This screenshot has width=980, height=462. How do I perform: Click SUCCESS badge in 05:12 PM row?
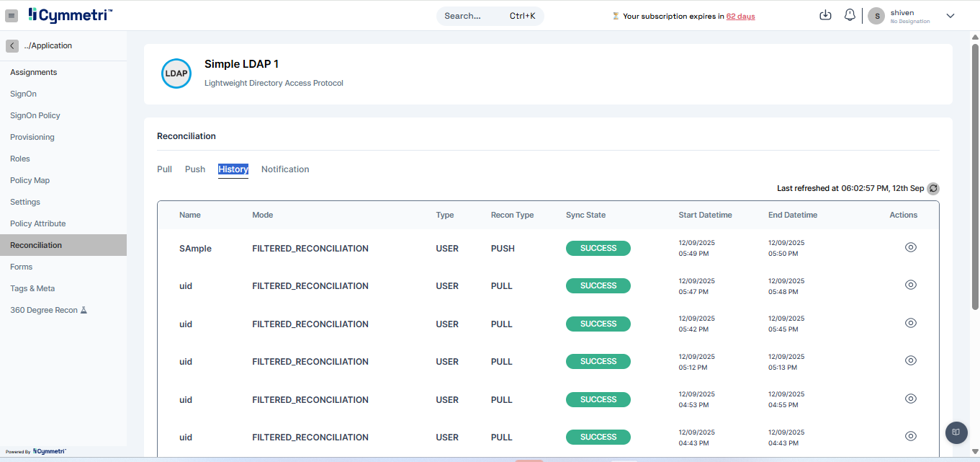tap(598, 361)
